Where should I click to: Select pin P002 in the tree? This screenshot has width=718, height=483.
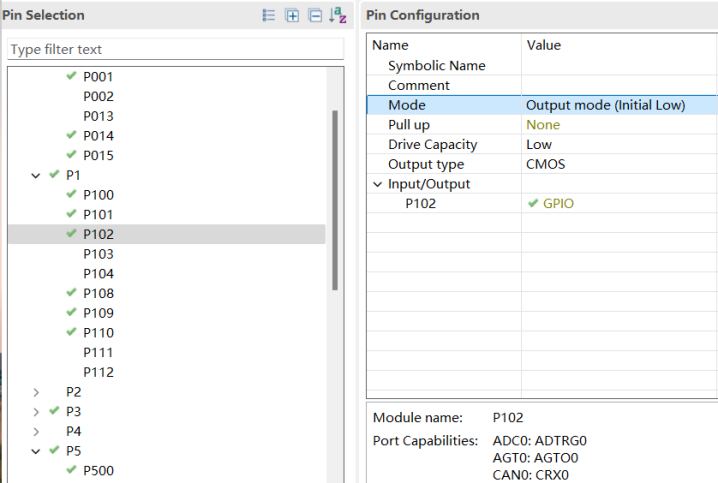[98, 96]
